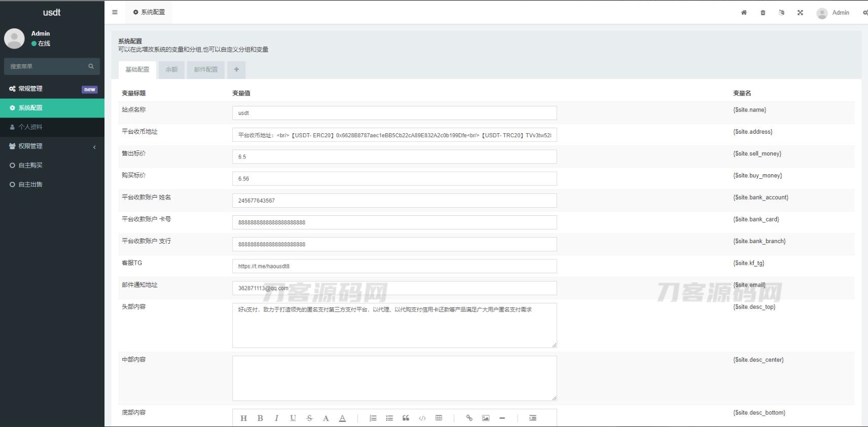Switch to the 邮件配置 tab
Screen dimensions: 868x427
click(206, 70)
